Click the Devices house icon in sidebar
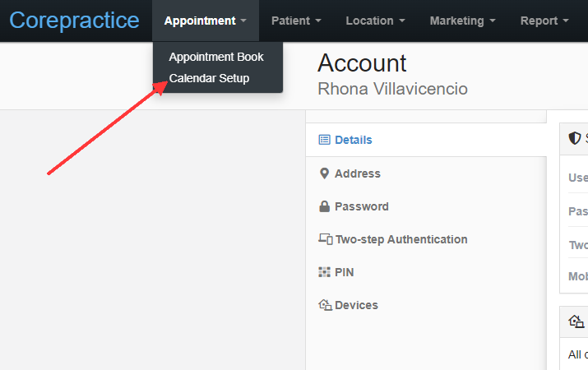Image resolution: width=588 pixels, height=370 pixels. [x=325, y=305]
